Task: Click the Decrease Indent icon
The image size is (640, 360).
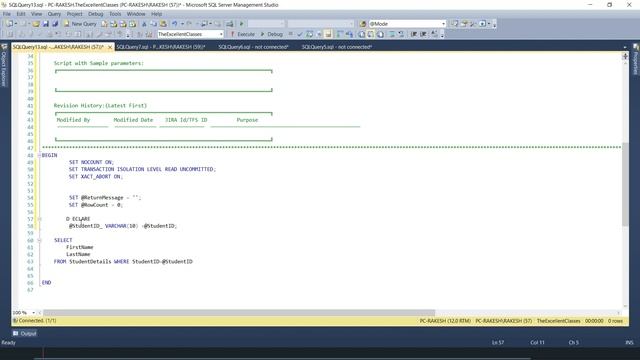Action: pos(414,34)
